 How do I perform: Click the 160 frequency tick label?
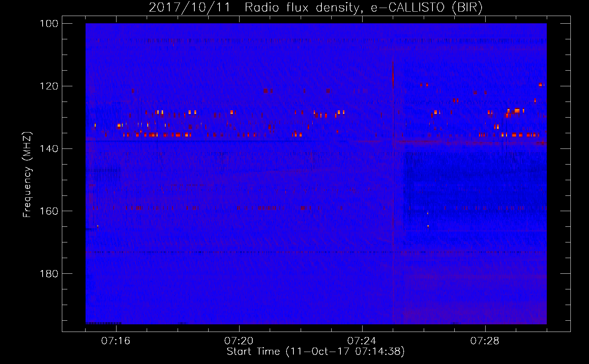pos(49,211)
